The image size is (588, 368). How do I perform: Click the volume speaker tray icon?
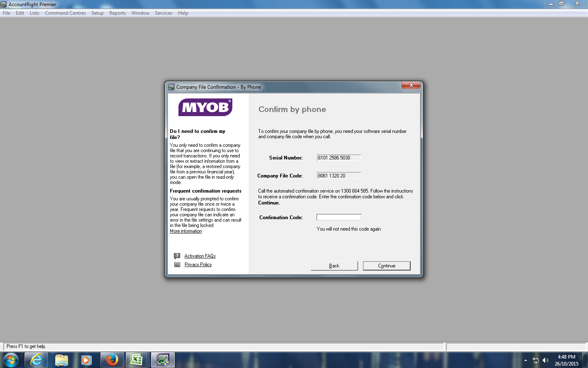[x=546, y=360]
